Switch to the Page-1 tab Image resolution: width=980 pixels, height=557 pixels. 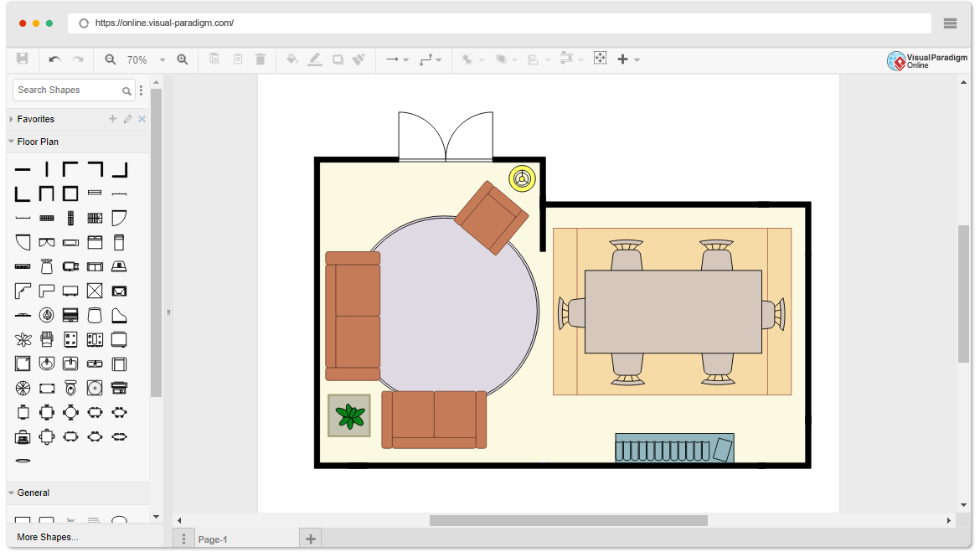213,539
